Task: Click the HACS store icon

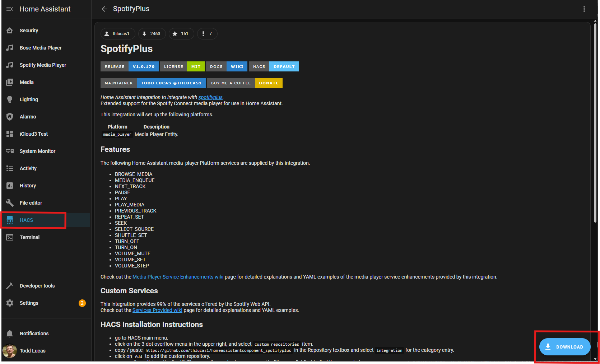Action: (x=10, y=220)
